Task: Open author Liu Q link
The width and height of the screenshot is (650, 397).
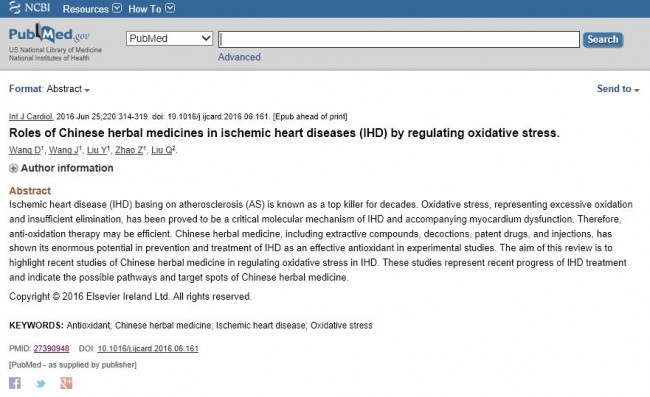Action: (x=162, y=150)
